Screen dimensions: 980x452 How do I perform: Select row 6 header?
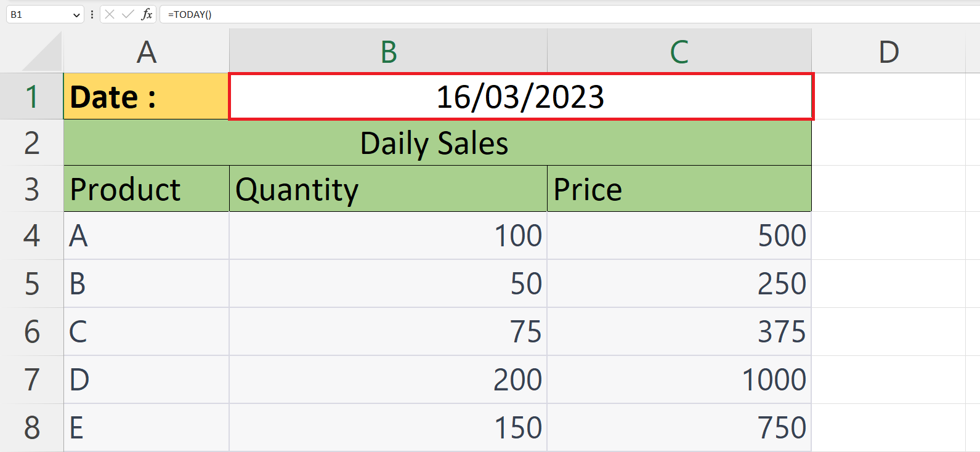coord(31,332)
